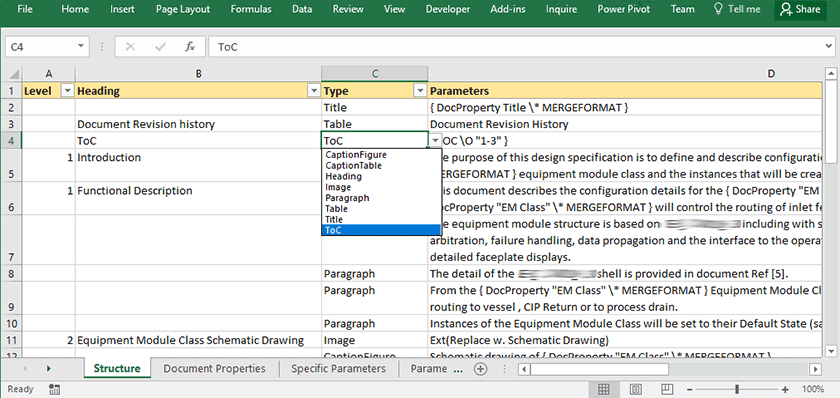Click the next sheet navigation arrow
Image resolution: width=840 pixels, height=398 pixels.
point(49,369)
